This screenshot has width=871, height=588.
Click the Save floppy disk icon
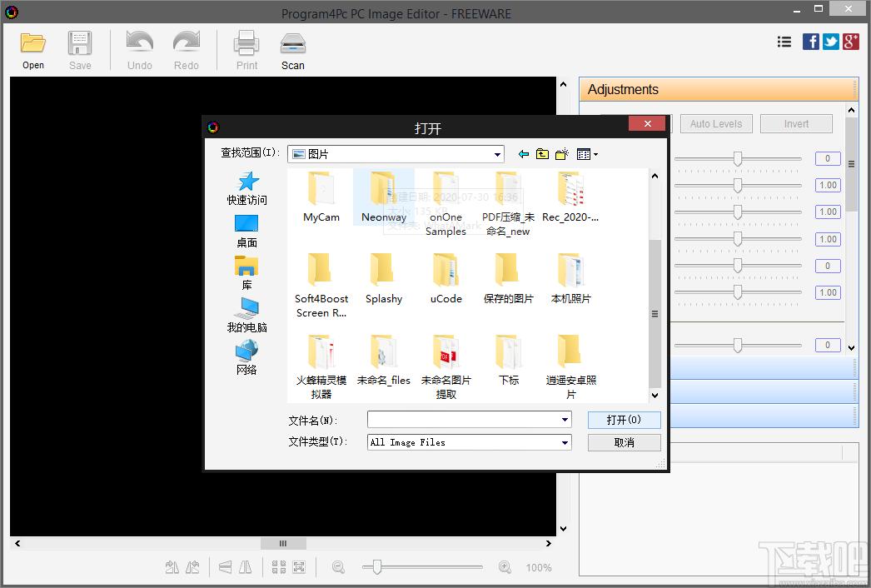(x=79, y=43)
